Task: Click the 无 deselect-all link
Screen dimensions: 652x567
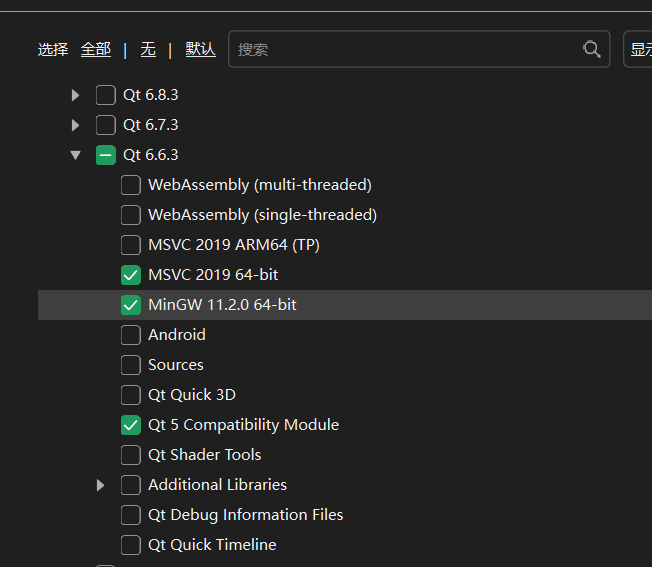Action: tap(148, 49)
